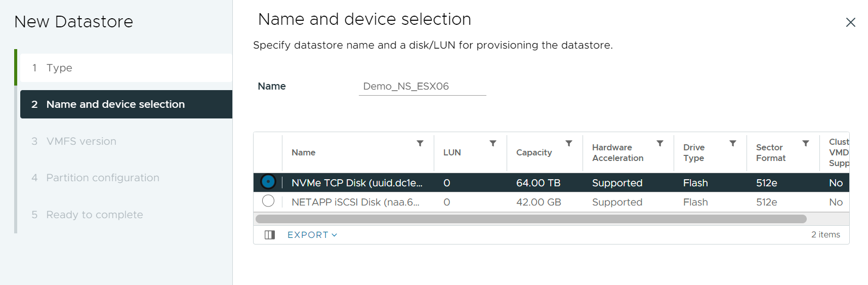Expand the EXPORT dropdown
Screen dimensions: 868x285
click(312, 235)
